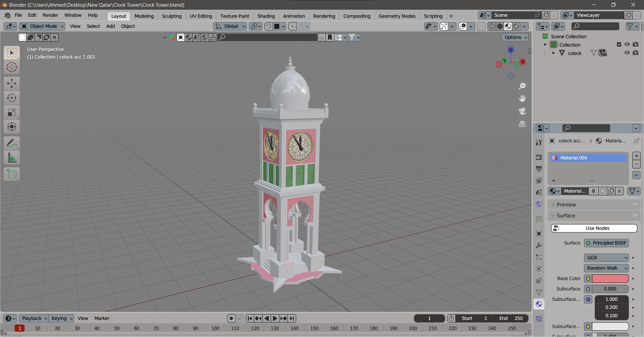Viewport: 644px width, 337px height.
Task: Uncheck Collection exclude checkbox
Action: click(x=619, y=45)
